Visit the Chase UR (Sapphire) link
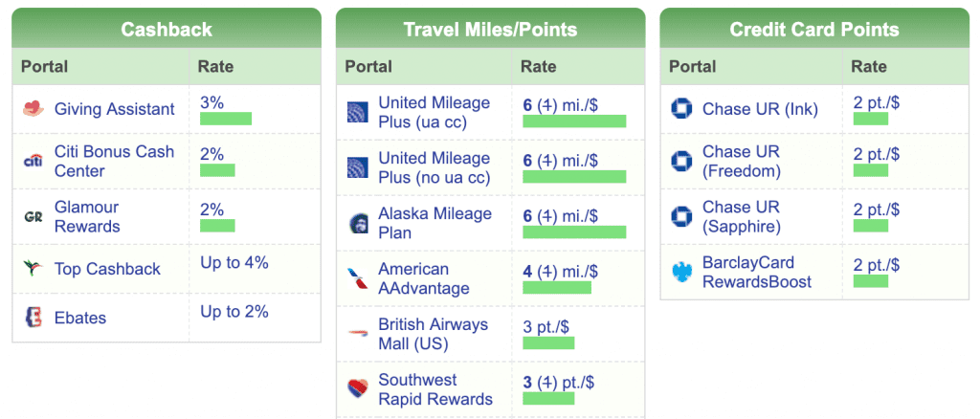 pos(742,216)
